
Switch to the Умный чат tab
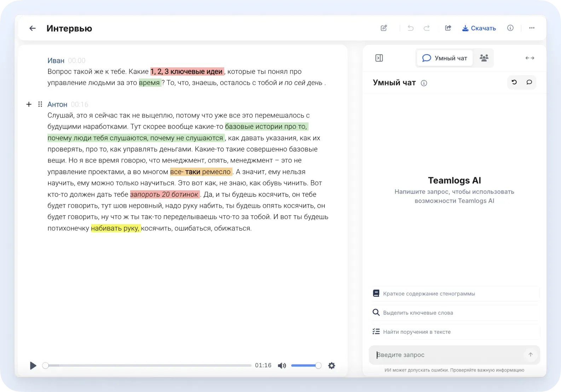coord(445,58)
